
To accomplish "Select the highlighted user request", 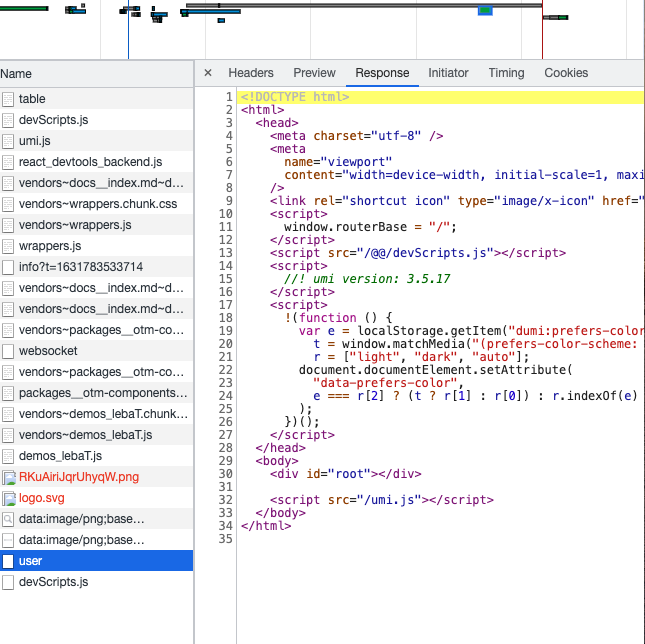I will pyautogui.click(x=96, y=561).
